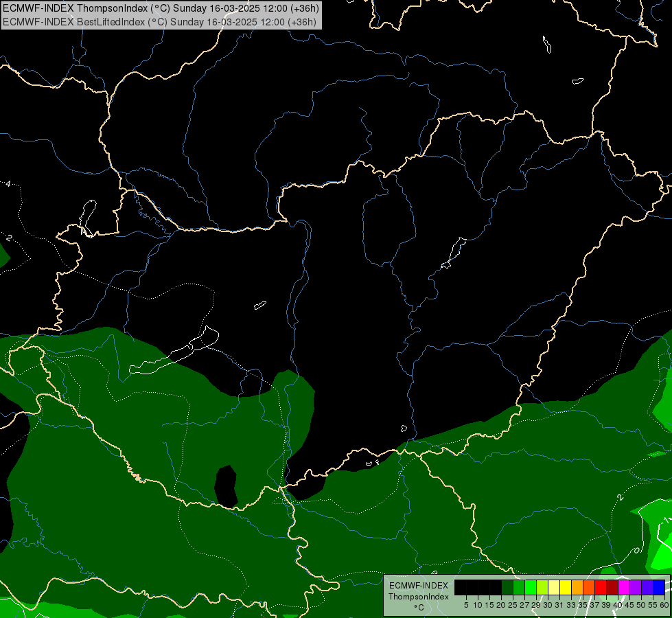Image resolution: width=672 pixels, height=618 pixels.
Task: Click the ThompsonIndex title line at top
Action: 161,8
